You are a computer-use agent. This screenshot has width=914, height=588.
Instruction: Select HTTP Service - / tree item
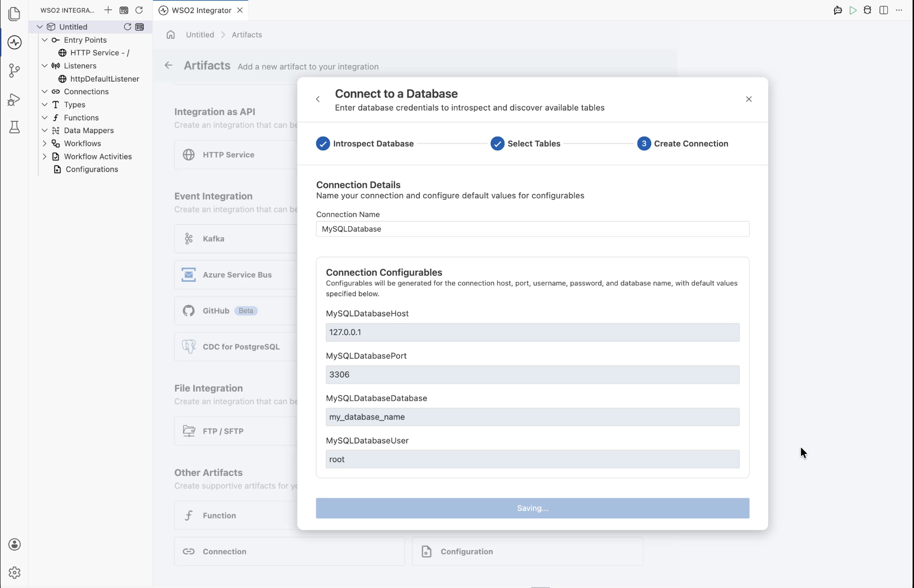[x=95, y=53]
